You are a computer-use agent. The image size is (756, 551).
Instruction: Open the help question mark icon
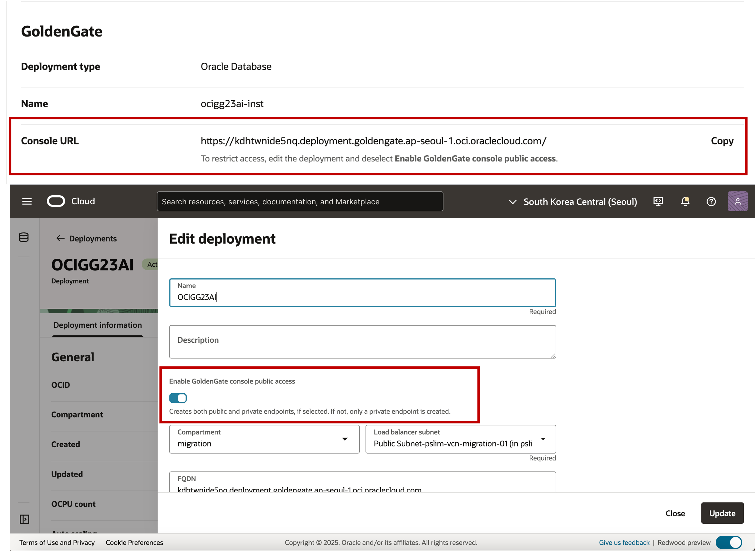click(711, 201)
